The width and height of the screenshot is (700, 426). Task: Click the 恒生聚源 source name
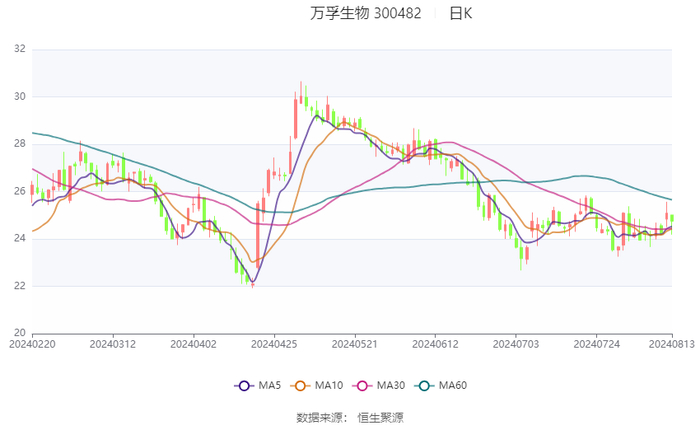pyautogui.click(x=380, y=416)
